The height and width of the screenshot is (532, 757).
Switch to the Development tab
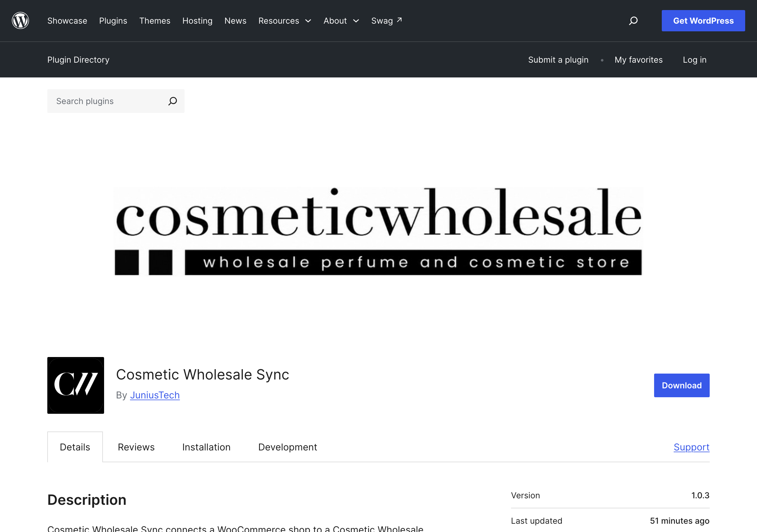click(x=287, y=447)
